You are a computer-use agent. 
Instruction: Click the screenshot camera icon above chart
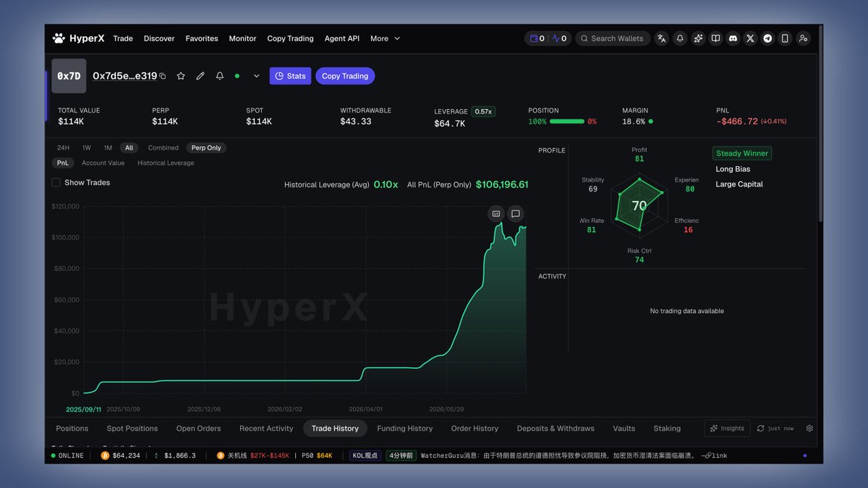coord(496,213)
